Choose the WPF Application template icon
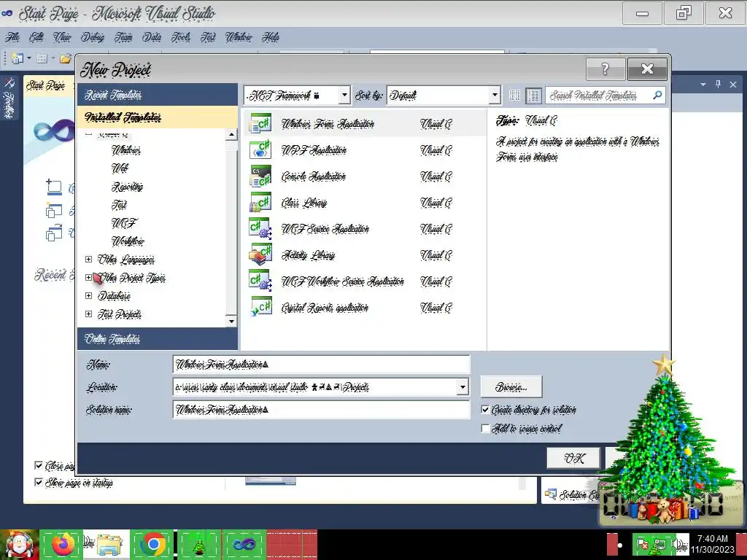Screen dimensions: 747x560 (260, 150)
